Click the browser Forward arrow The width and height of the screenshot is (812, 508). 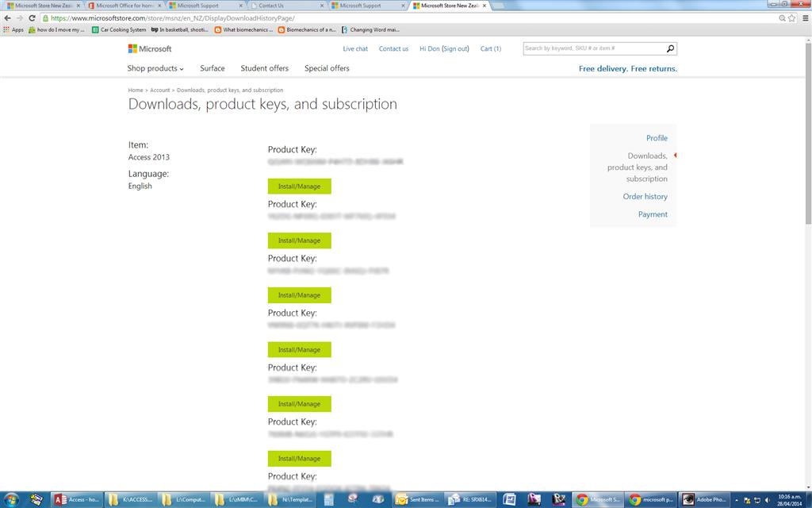pyautogui.click(x=20, y=17)
